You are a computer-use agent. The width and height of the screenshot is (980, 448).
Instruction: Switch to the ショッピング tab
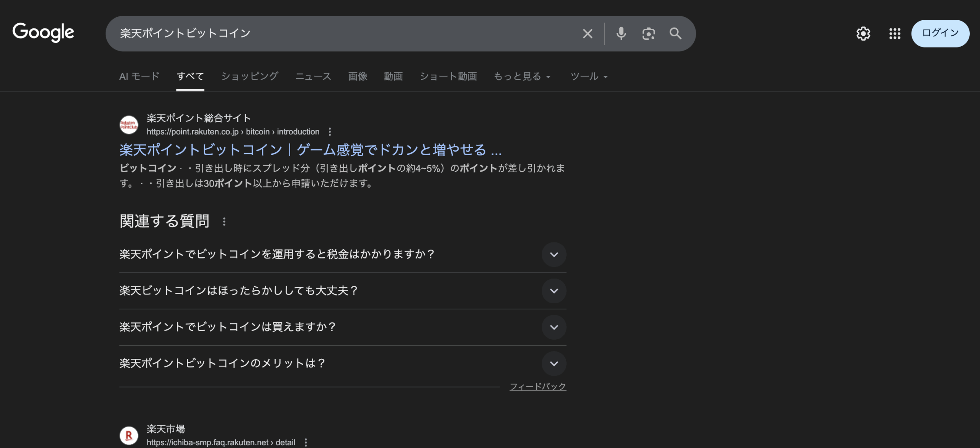250,76
